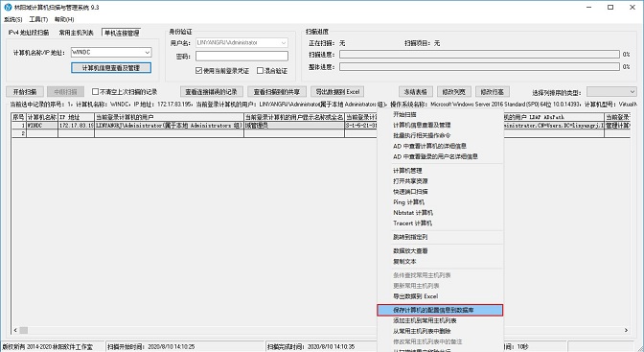Tick the 不清空上次扫描的记录 checkbox
Image resolution: width=644 pixels, height=352 pixels.
tap(95, 92)
